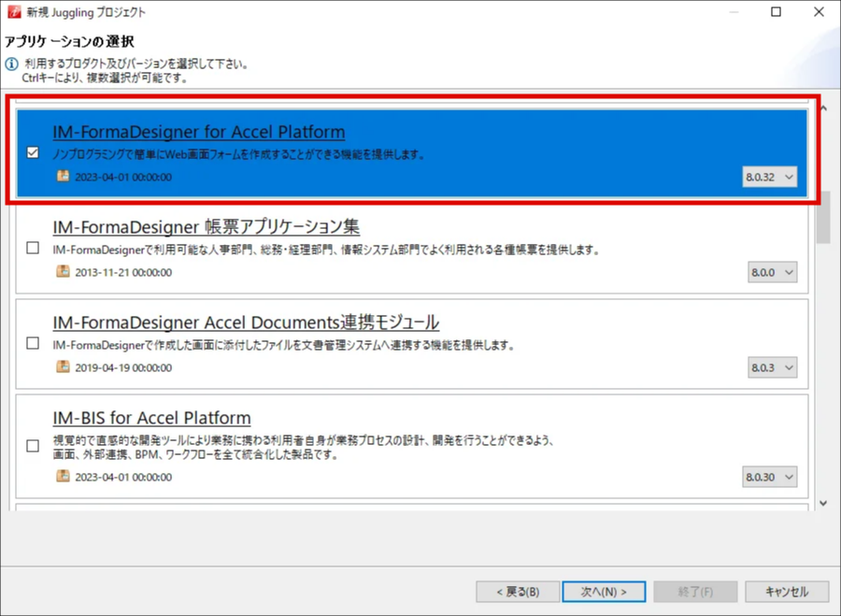Click the package icon beside 2013-11-21 date
This screenshot has height=616, width=841.
coord(63,271)
